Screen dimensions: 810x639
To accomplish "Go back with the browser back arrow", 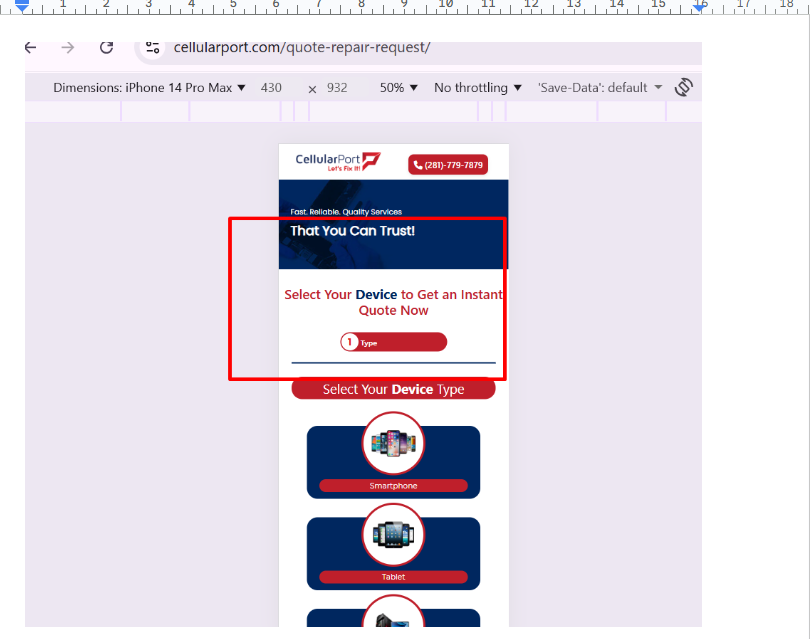I will coord(30,48).
